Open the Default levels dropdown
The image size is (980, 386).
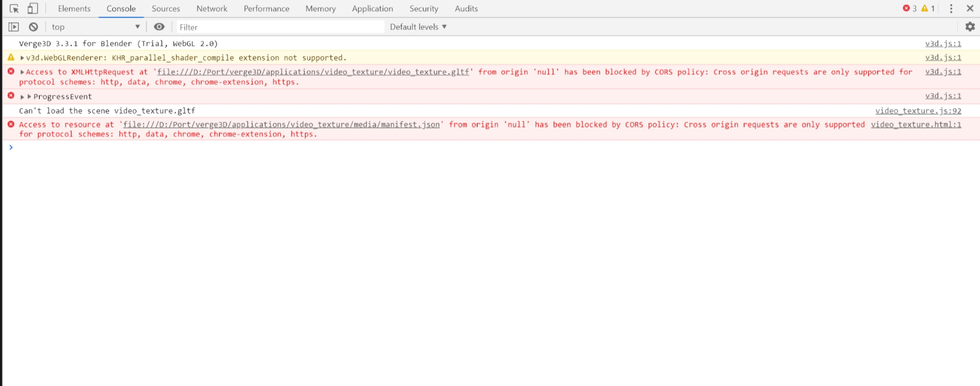pos(418,27)
